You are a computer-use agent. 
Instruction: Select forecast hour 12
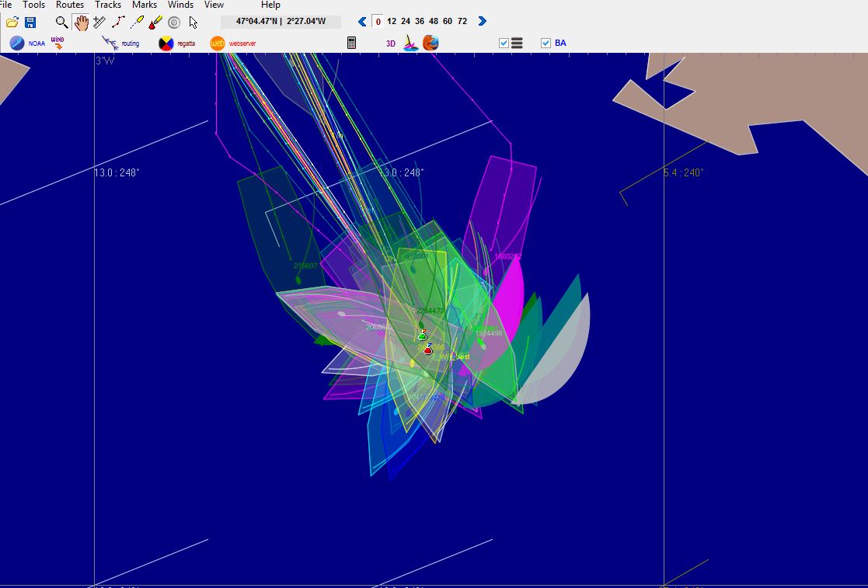(392, 21)
